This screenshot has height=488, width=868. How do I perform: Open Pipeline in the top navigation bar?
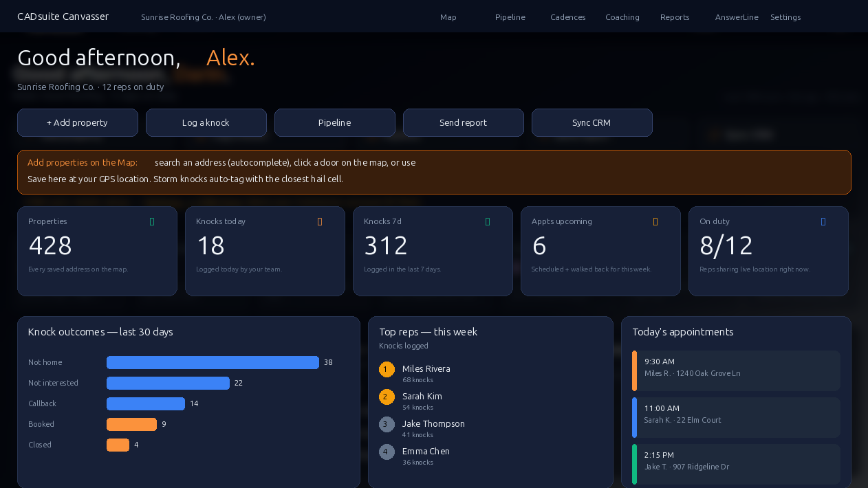point(510,17)
